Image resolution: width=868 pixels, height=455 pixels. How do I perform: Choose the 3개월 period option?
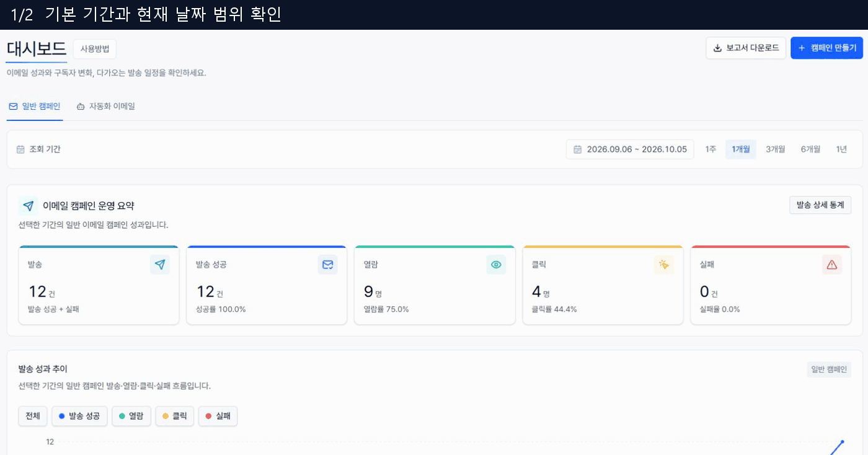[776, 149]
